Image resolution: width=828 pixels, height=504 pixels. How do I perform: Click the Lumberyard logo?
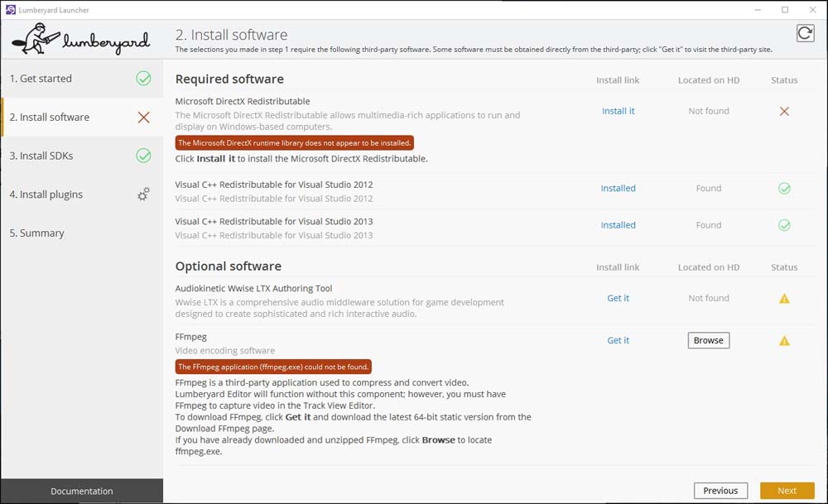(80, 38)
